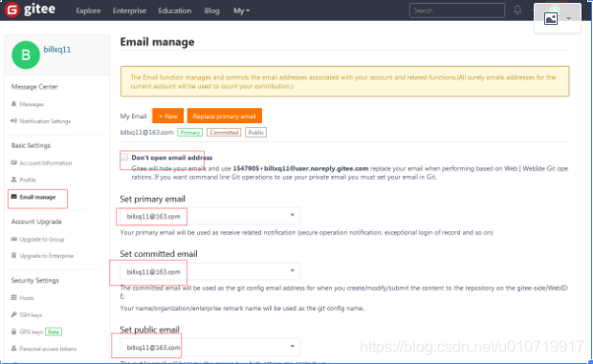Click the Upgrade to Enterprise building icon

point(14,256)
